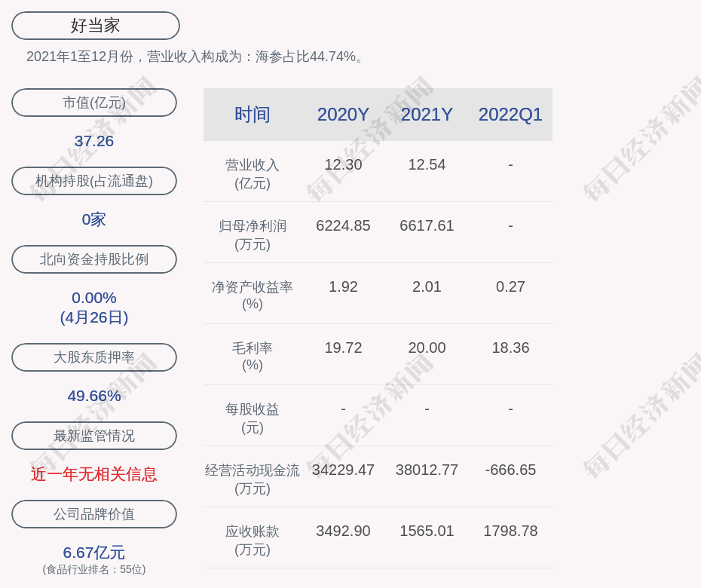Open the 最新监管情况 pill
This screenshot has width=701, height=588.
click(x=94, y=436)
